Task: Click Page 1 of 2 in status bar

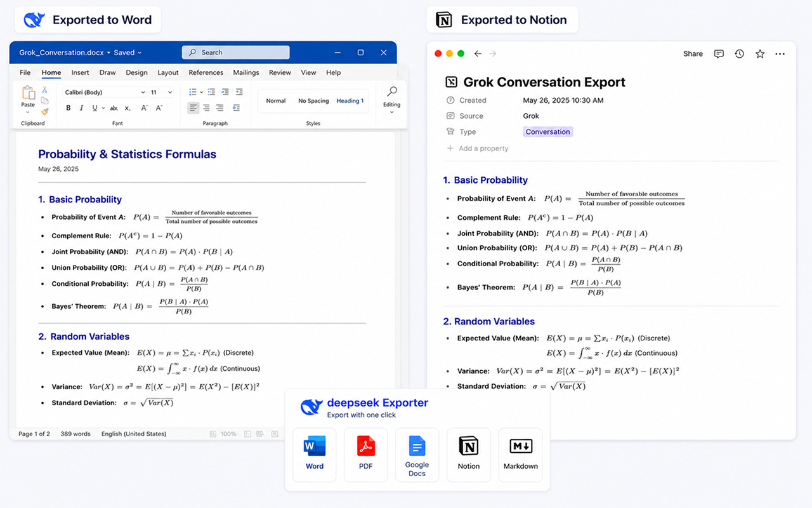Action: (34, 434)
